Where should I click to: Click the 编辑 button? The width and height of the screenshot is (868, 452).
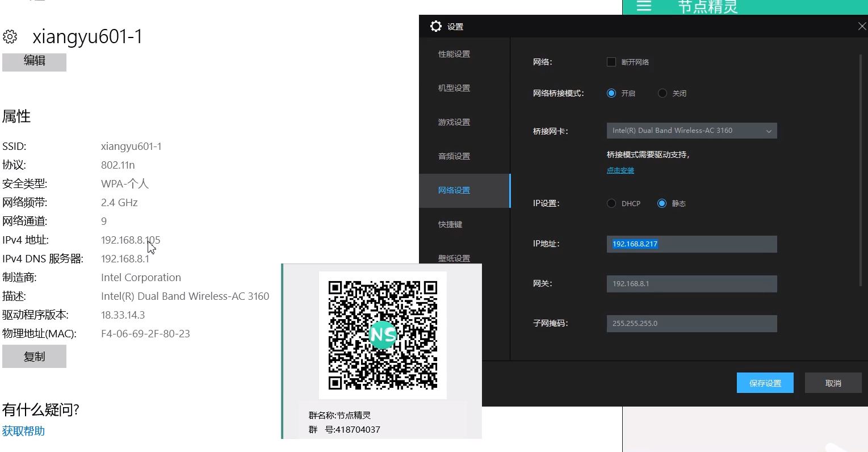click(34, 61)
